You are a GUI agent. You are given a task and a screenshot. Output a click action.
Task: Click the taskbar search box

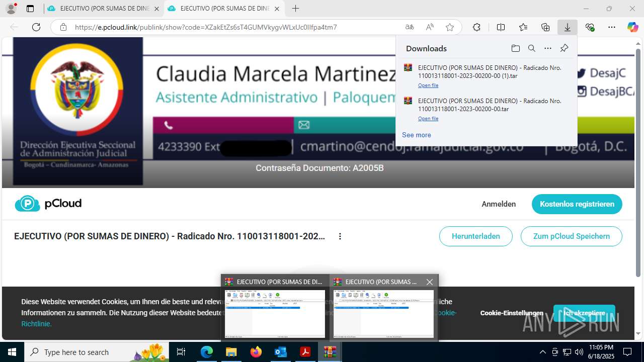pos(98,352)
